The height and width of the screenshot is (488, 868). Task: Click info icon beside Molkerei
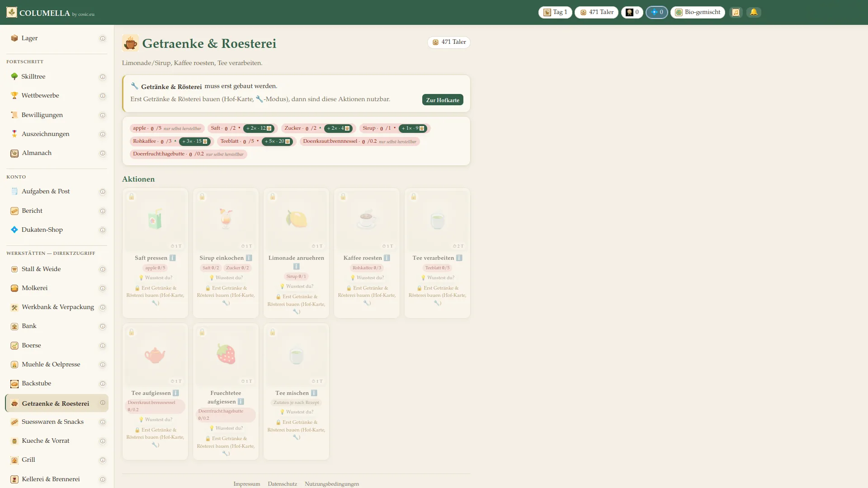pos(103,288)
